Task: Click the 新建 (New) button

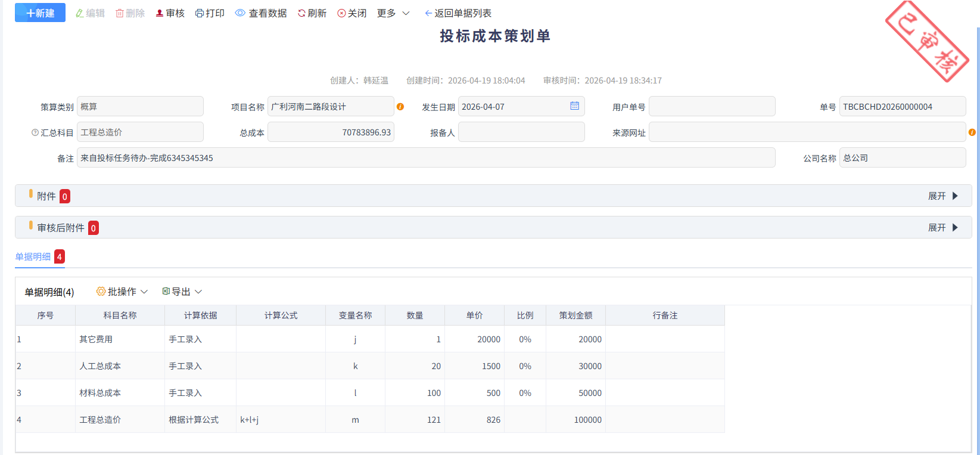Action: pos(40,13)
